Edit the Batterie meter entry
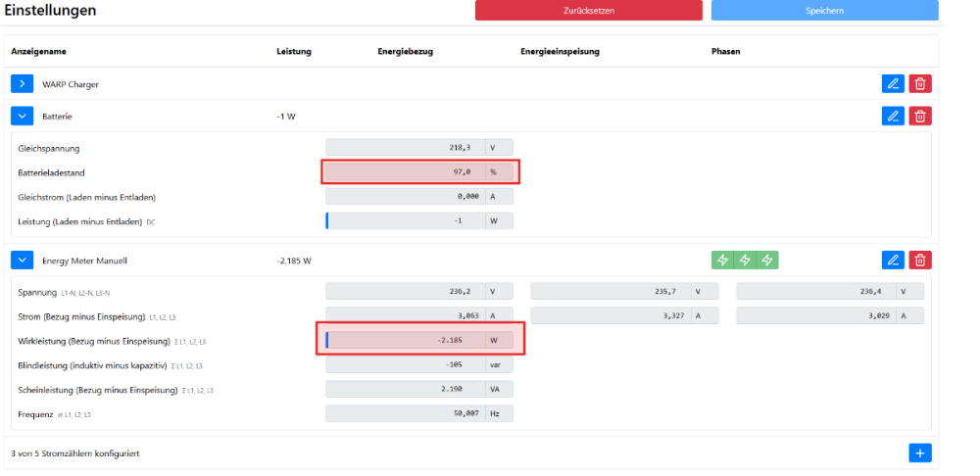980x476 pixels. click(x=893, y=116)
